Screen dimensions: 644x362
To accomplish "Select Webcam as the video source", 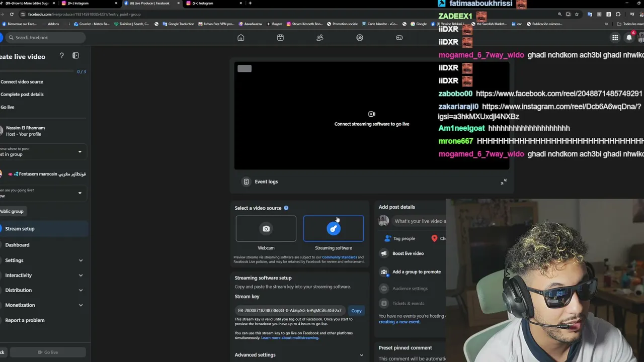I will point(266,229).
